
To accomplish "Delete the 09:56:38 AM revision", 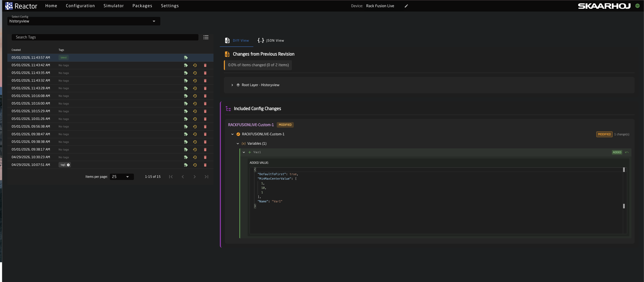I will pyautogui.click(x=205, y=127).
